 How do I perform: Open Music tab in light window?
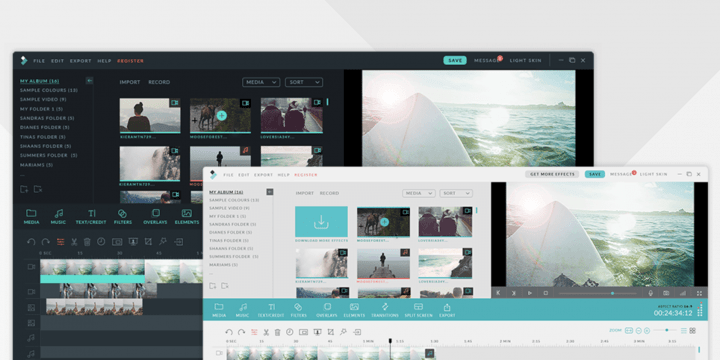coord(242,310)
